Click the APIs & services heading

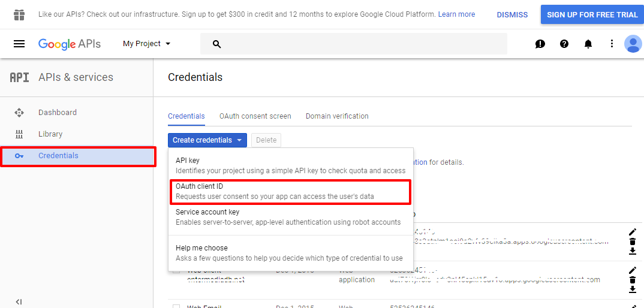76,77
